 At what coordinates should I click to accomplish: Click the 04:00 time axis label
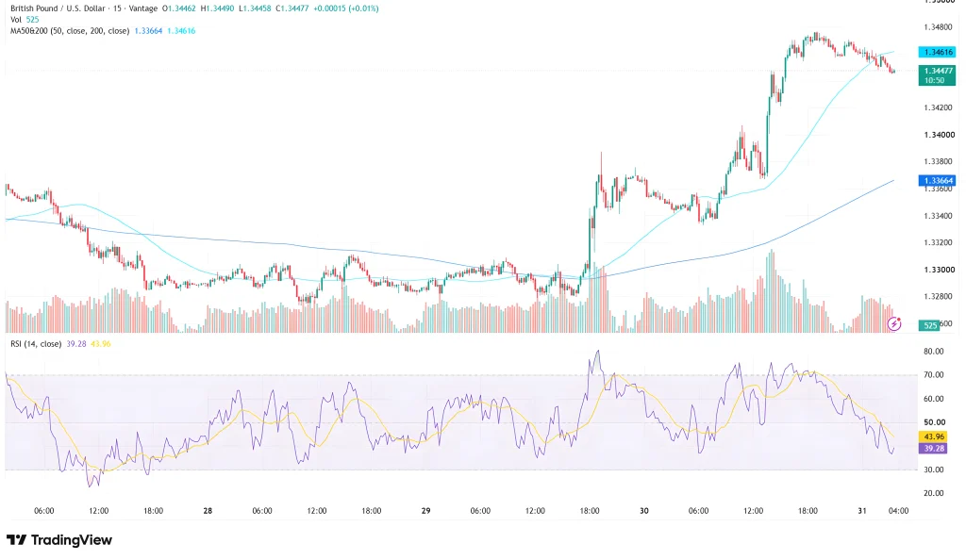(x=898, y=511)
